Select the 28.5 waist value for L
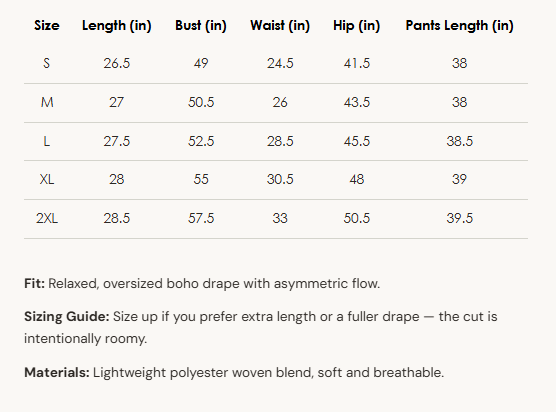The height and width of the screenshot is (412, 556). (x=280, y=141)
